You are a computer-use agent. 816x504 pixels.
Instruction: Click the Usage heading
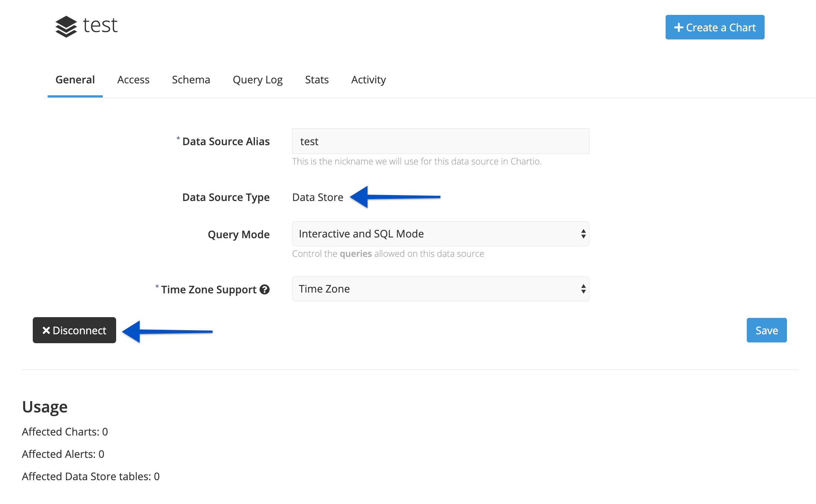coord(45,407)
